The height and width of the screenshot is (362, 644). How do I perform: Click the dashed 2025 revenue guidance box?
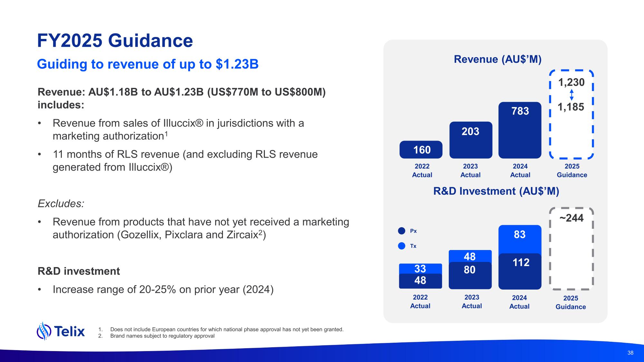coord(571,135)
